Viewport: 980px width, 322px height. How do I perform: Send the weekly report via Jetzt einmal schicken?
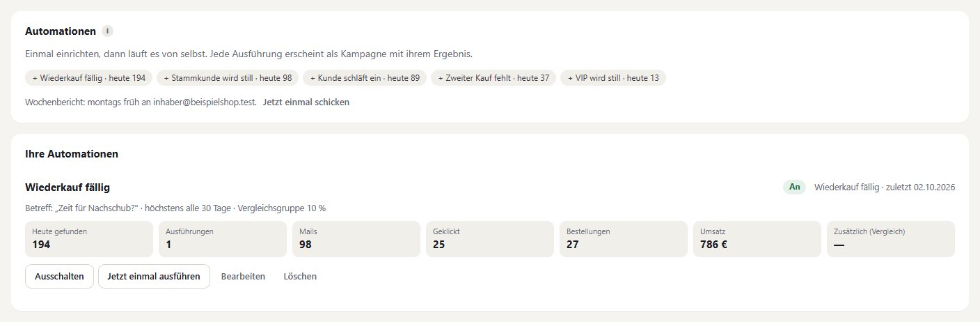[x=306, y=102]
